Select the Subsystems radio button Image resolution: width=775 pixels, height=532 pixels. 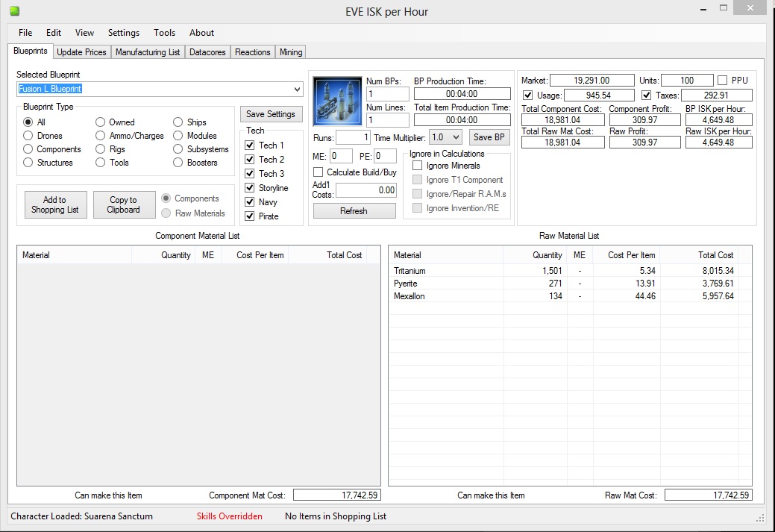coord(178,148)
